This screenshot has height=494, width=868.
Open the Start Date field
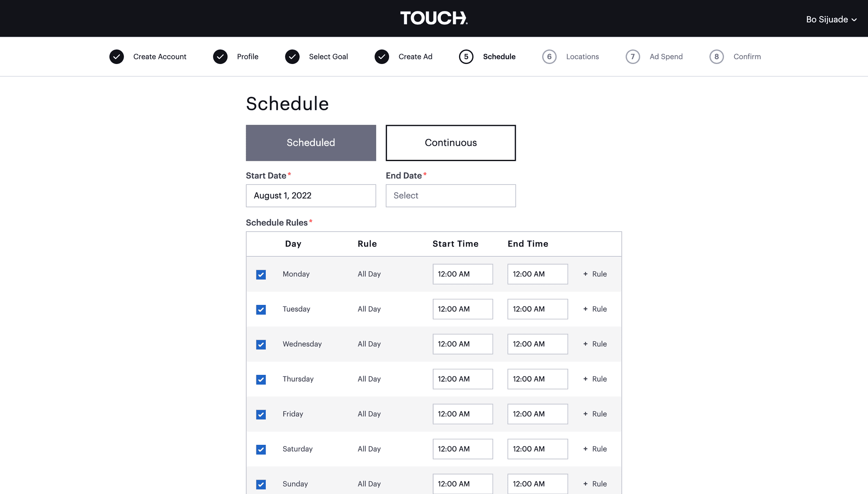point(311,195)
